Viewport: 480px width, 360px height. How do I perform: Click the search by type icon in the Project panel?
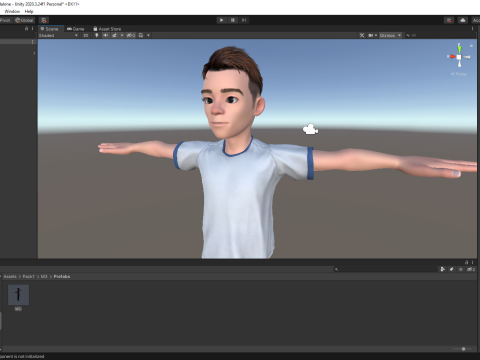point(443,269)
